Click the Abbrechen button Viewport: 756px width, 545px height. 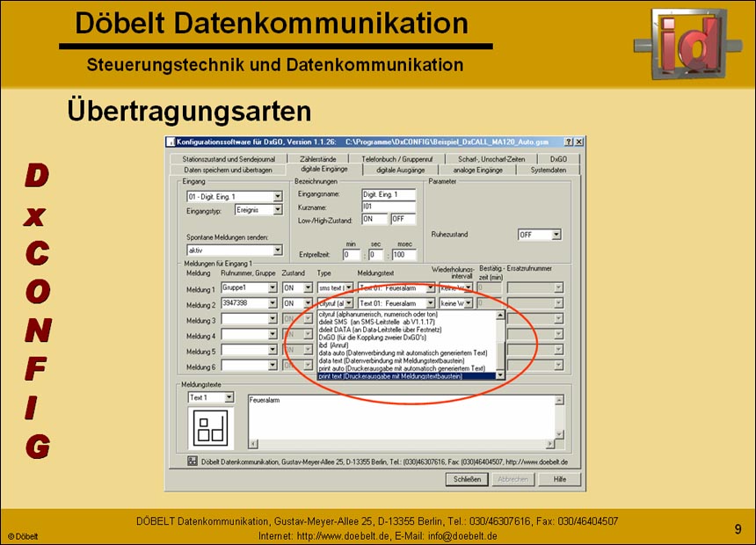pyautogui.click(x=513, y=479)
